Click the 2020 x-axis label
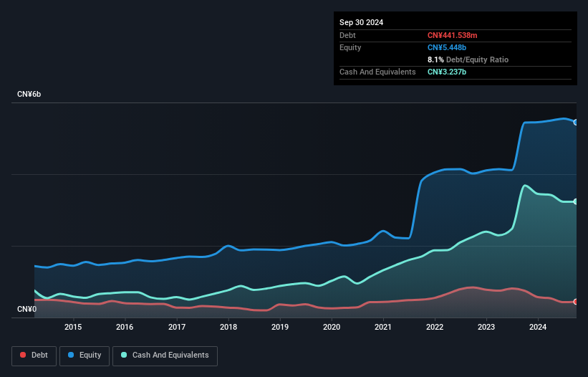The height and width of the screenshot is (377, 588). tap(332, 327)
